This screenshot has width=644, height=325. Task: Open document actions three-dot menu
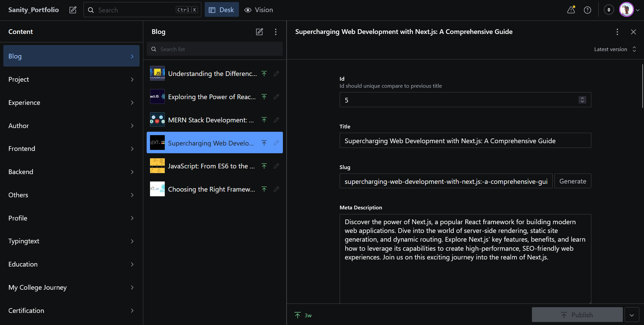coord(617,32)
